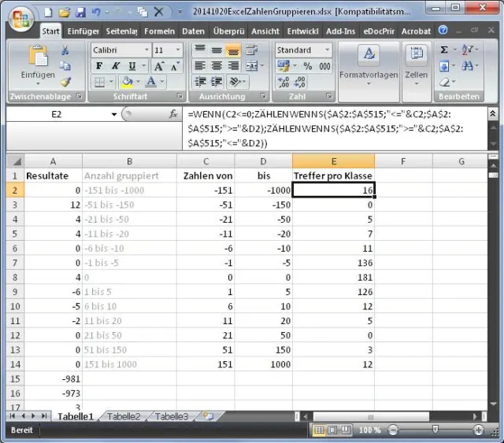Image resolution: width=504 pixels, height=443 pixels.
Task: Open the Formeln ribbon tab
Action: click(x=160, y=31)
